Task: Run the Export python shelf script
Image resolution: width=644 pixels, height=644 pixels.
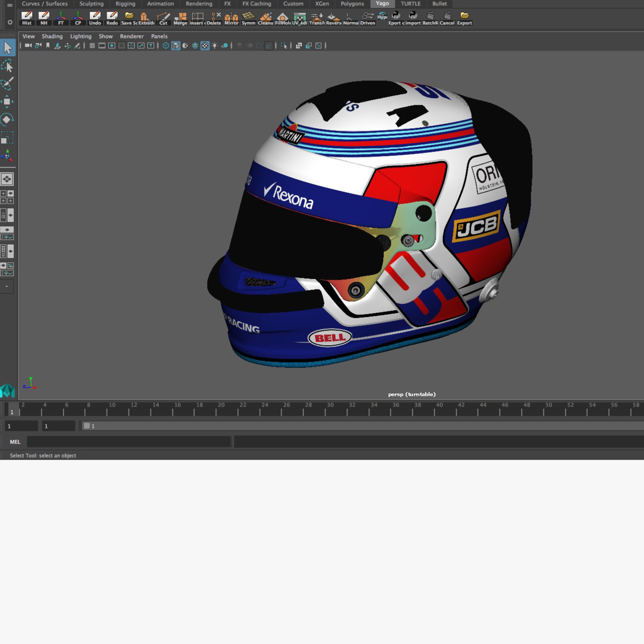Action: [396, 18]
